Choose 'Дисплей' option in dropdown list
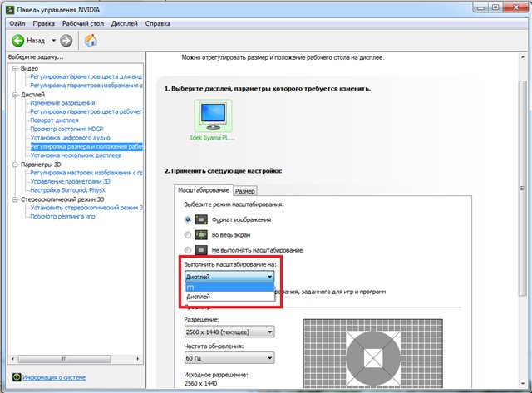Viewport: 532px width, 393px height. (x=229, y=297)
